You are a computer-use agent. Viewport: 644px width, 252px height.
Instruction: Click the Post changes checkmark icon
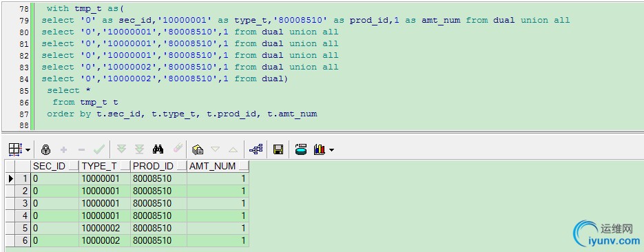tap(99, 150)
